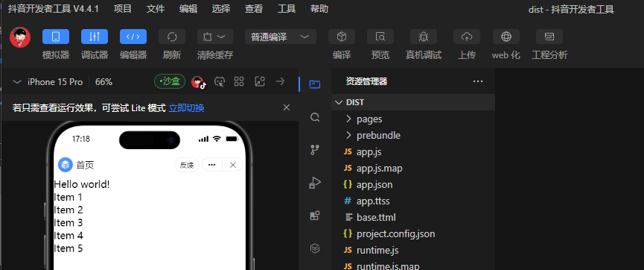Click the Douyin account avatar in simulator bar
The image size is (644, 270).
198,82
